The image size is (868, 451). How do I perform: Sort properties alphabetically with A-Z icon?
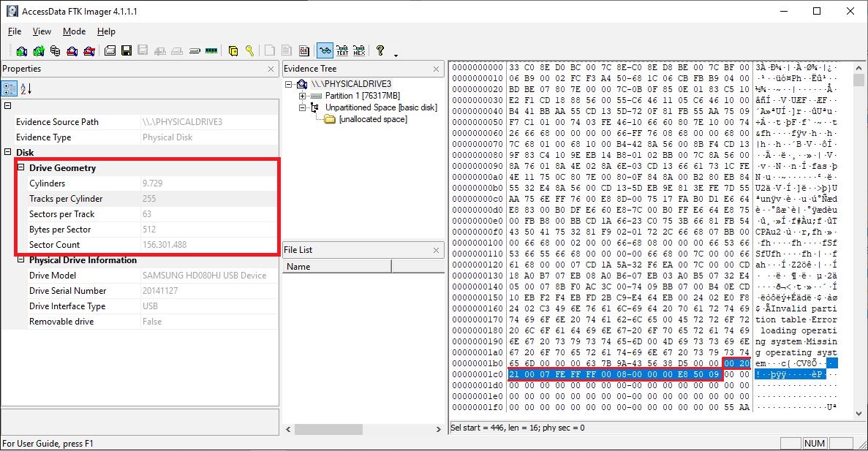click(x=26, y=88)
